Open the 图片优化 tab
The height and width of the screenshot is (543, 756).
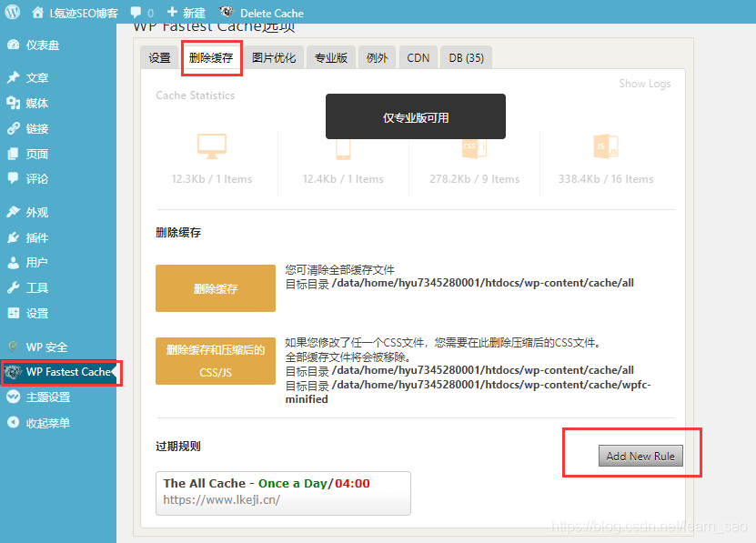click(274, 58)
